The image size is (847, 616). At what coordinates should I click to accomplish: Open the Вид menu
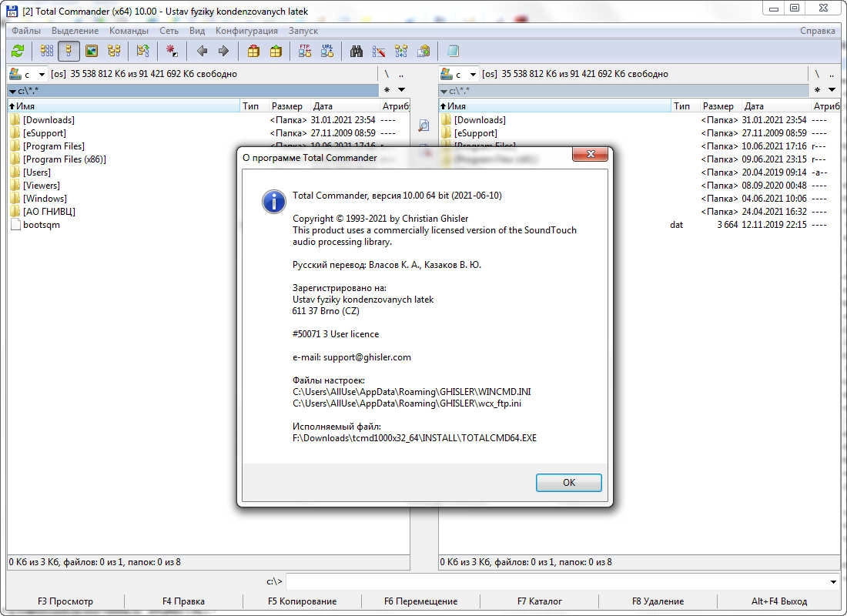[x=197, y=31]
